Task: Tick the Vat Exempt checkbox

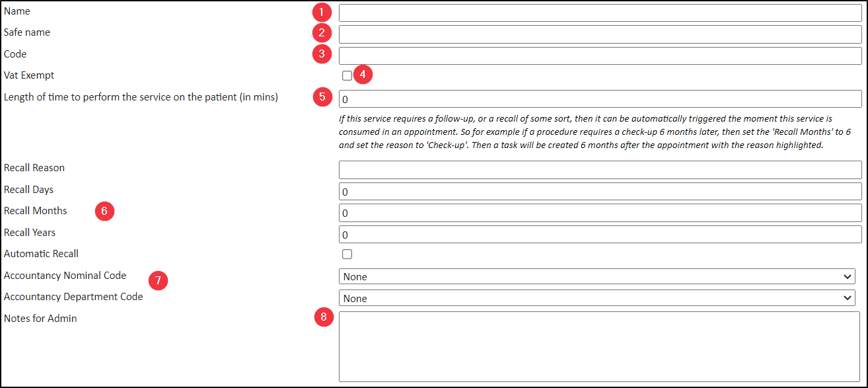Action: 347,76
